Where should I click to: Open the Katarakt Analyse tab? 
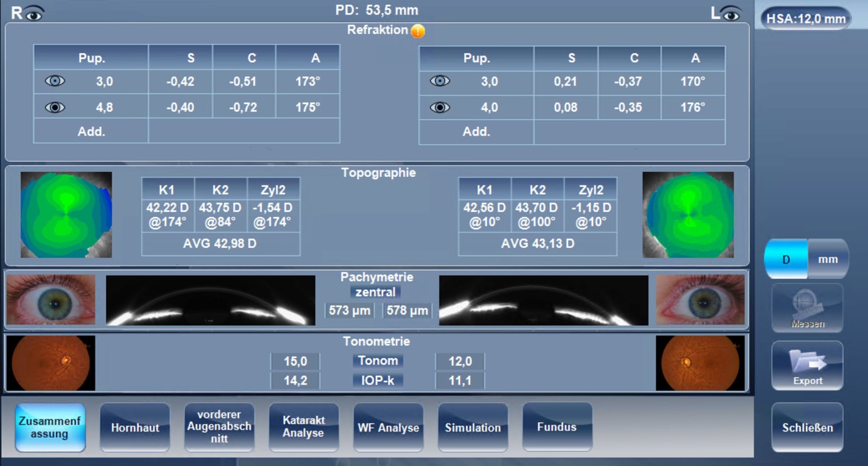pyautogui.click(x=304, y=427)
